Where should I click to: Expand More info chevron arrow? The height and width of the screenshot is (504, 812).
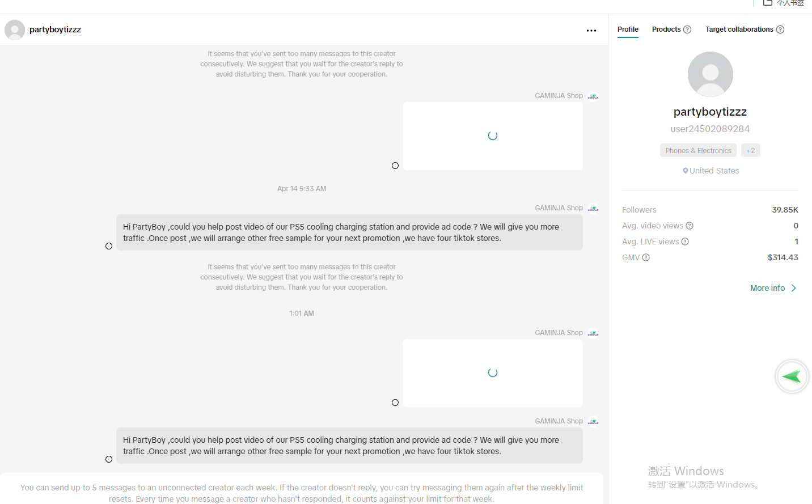[x=794, y=288]
